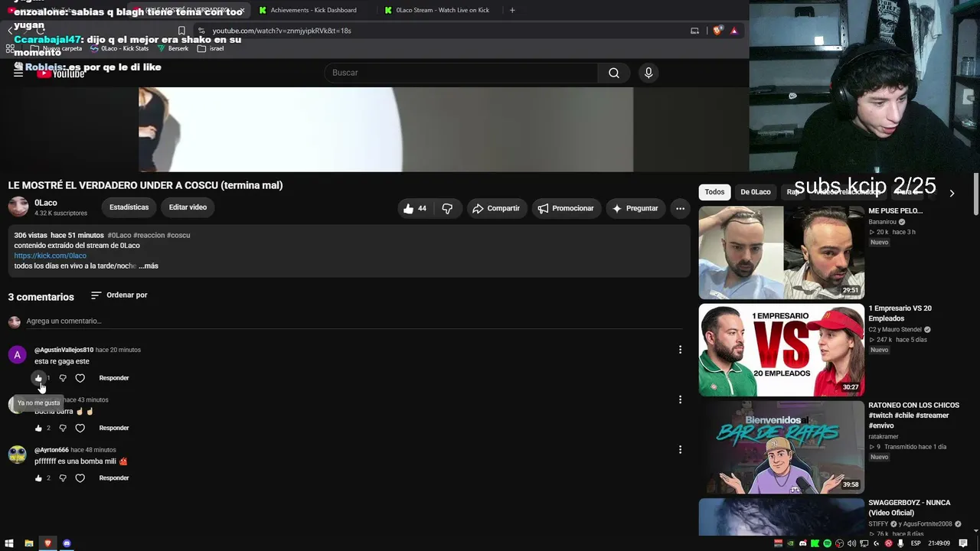980x551 pixels.
Task: Bookmark this page with the bookmark icon
Action: coord(181,31)
